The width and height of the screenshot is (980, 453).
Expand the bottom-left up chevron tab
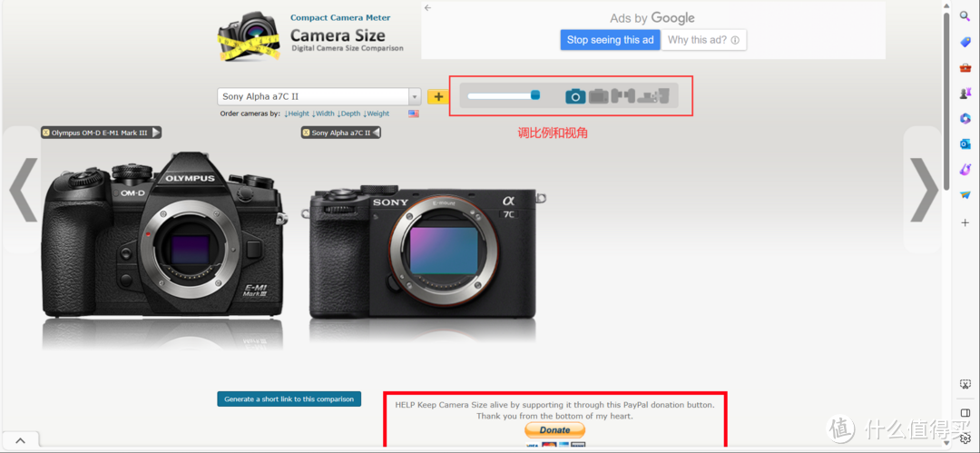click(20, 440)
